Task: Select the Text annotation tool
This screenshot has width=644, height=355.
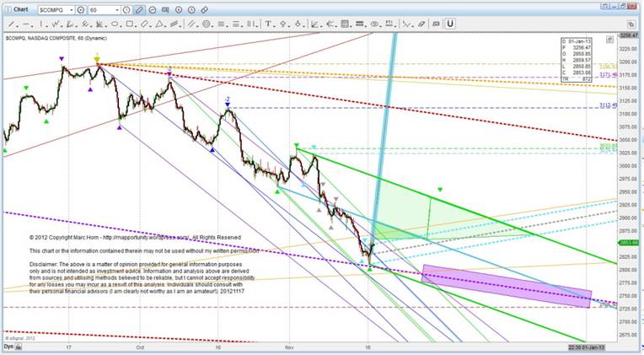Action: click(x=267, y=24)
